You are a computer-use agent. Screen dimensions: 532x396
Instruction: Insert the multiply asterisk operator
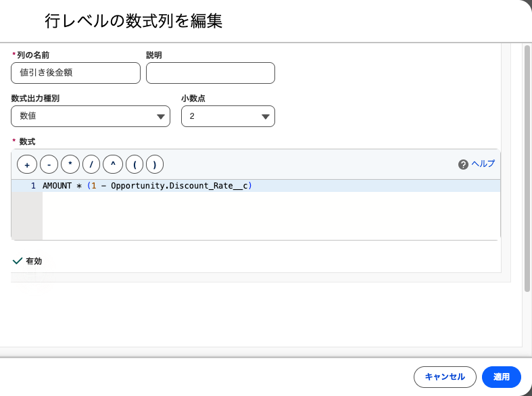[x=70, y=165]
